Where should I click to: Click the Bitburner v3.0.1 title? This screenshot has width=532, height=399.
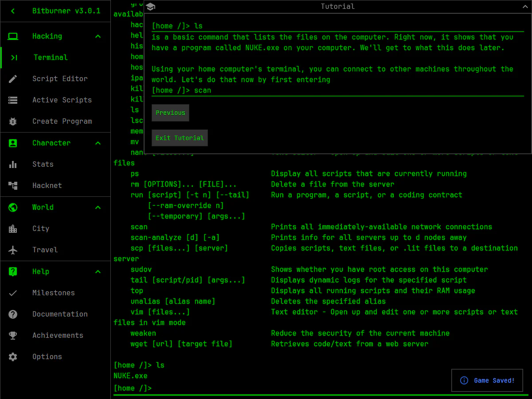click(x=66, y=11)
